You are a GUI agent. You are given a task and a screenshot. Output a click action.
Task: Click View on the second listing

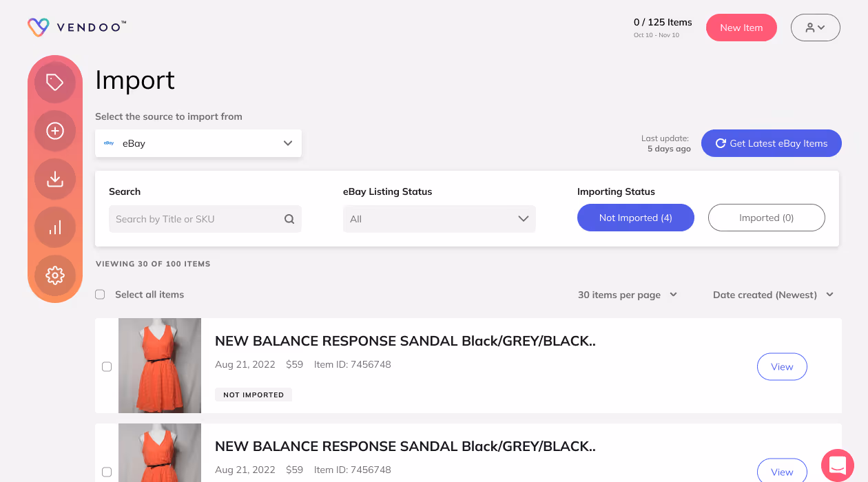click(782, 472)
